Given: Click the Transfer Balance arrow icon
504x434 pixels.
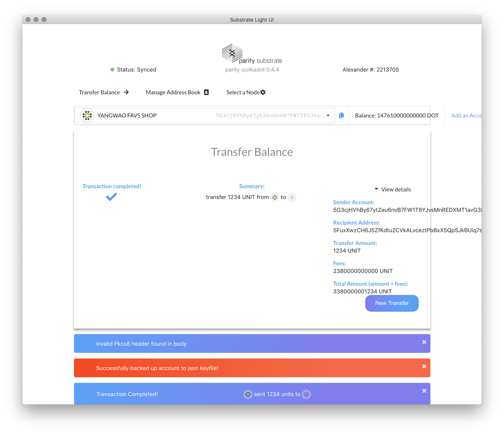Looking at the screenshot, I should pyautogui.click(x=126, y=92).
